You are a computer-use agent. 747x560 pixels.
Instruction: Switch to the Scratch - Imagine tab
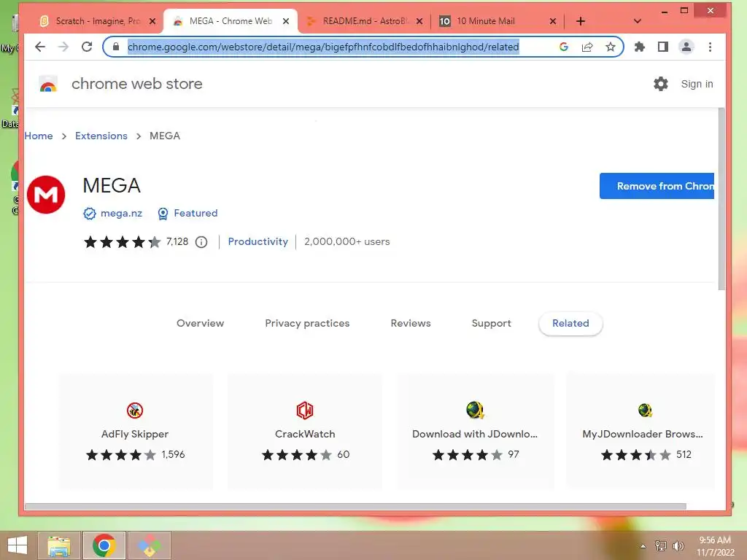coord(98,21)
